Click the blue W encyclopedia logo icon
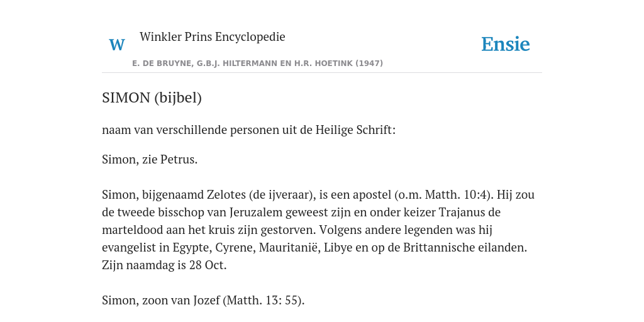Screen dimensions: 644x322 coord(116,45)
